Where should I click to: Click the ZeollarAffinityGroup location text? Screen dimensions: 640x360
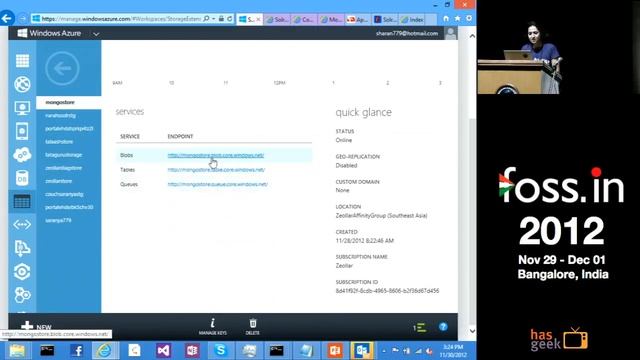(x=381, y=216)
